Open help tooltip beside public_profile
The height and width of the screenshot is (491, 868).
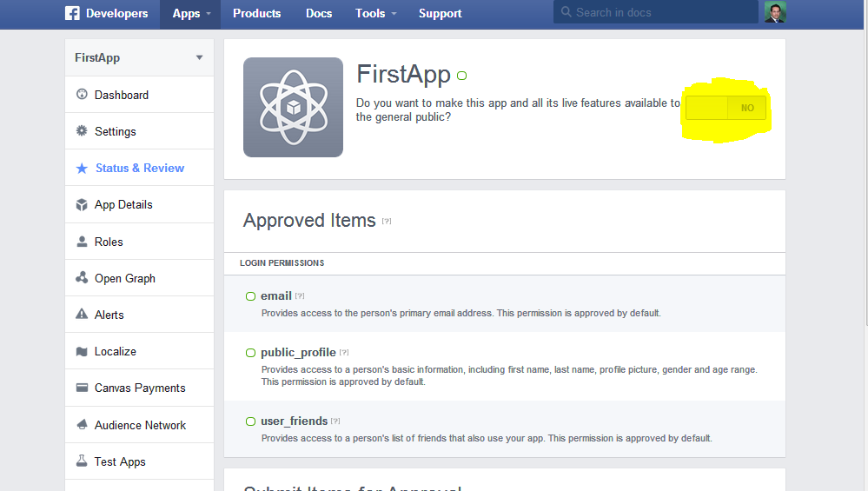tap(344, 352)
